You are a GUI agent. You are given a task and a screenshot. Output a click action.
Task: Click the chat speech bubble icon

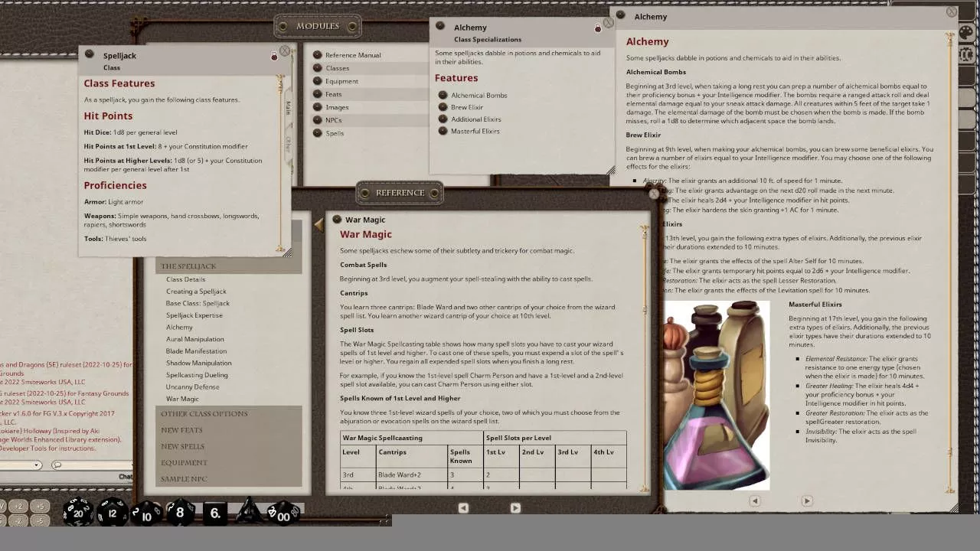pos(57,465)
